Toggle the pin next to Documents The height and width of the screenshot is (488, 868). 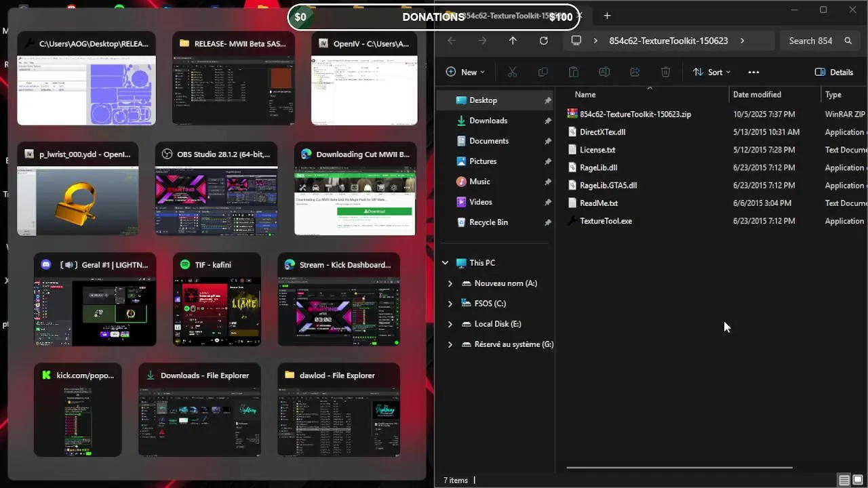click(547, 141)
